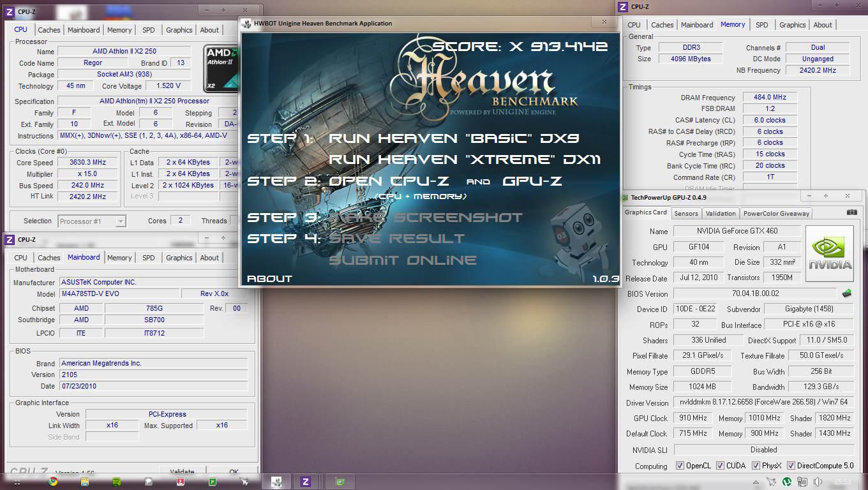Screen dimensions: 868x490
Task: Click the DRAM Frequency value 484.0 MHz
Action: click(x=769, y=98)
